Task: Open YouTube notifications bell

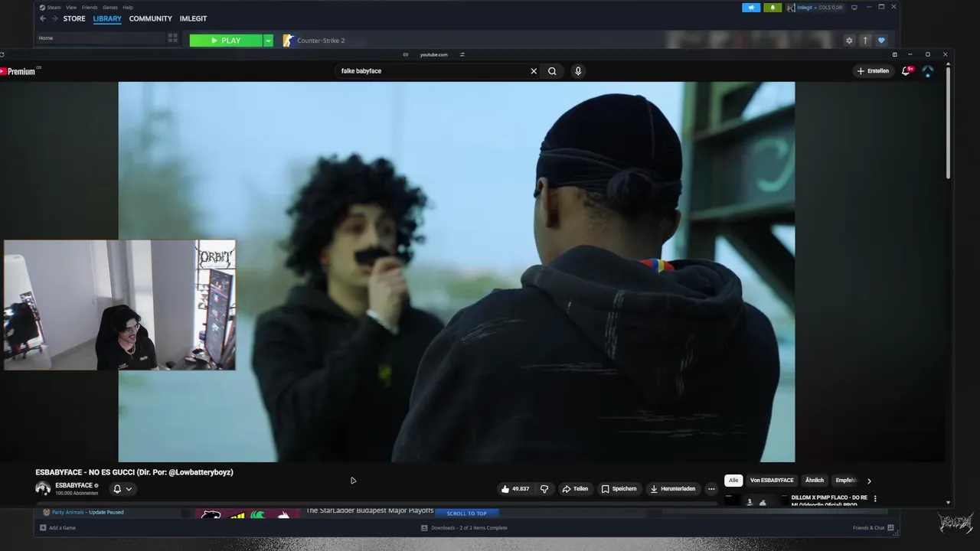Action: click(x=906, y=71)
